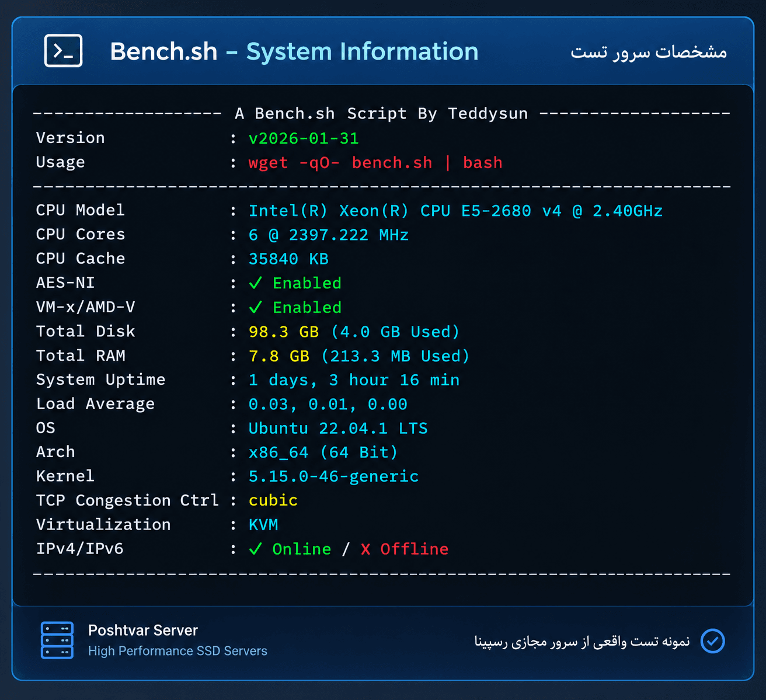
Task: Click the terminal prompt icon in header
Action: click(63, 51)
